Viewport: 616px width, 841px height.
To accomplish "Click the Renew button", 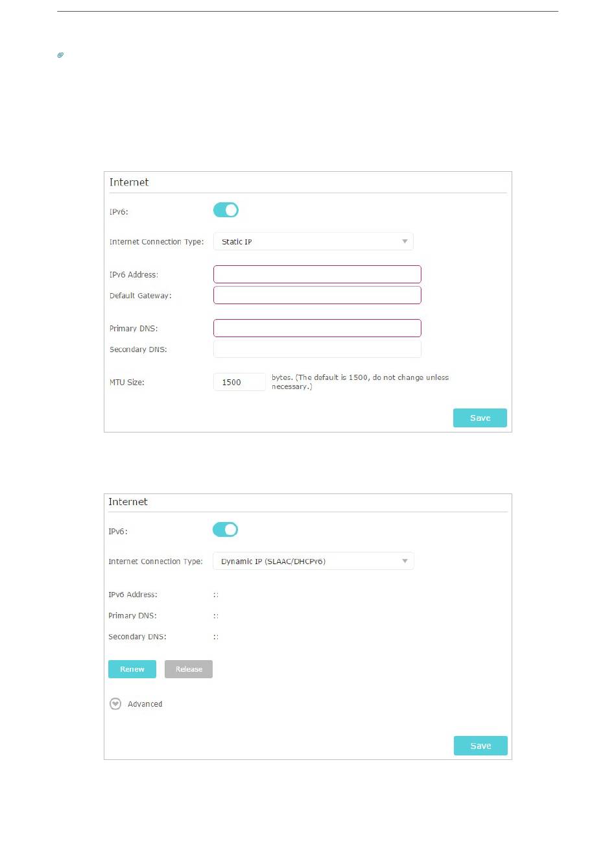I will 132,669.
